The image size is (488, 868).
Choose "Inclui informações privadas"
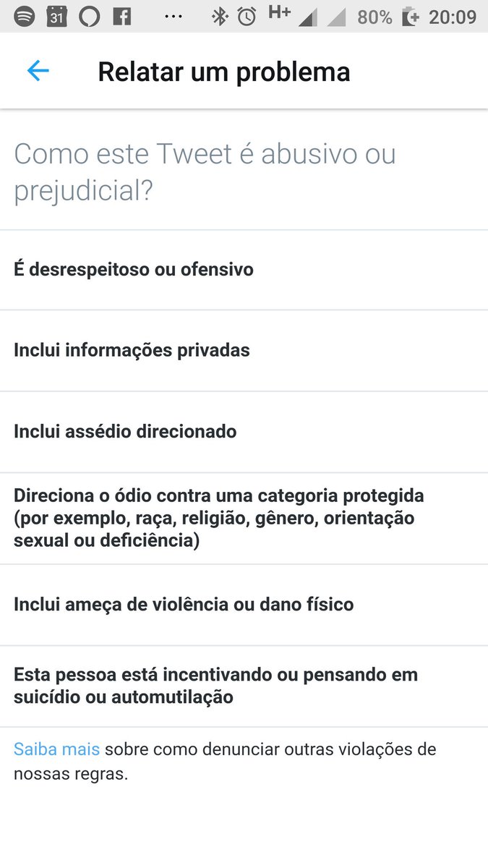click(132, 351)
